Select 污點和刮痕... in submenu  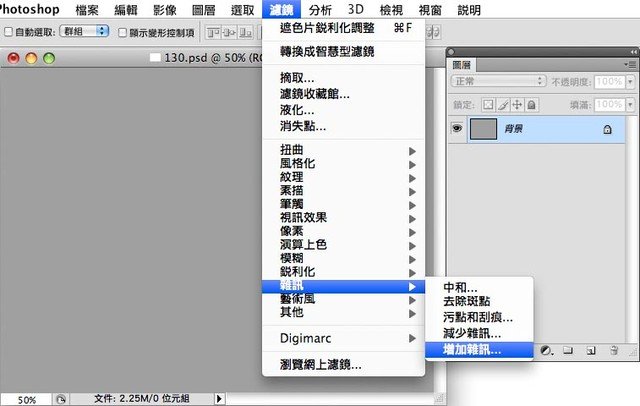479,317
